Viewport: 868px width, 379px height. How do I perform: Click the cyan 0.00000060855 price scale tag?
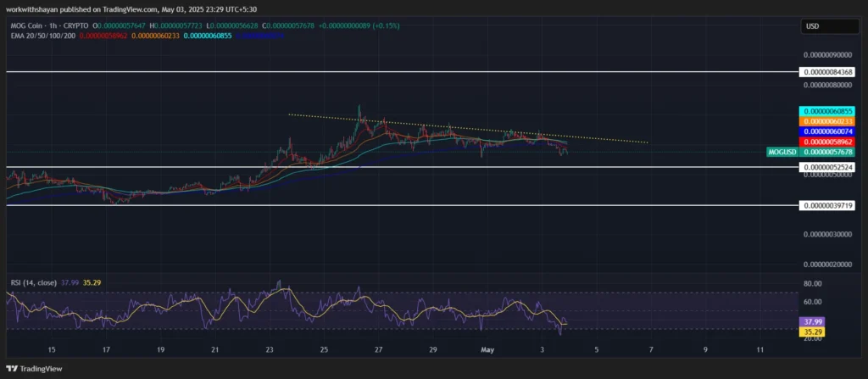pos(829,111)
